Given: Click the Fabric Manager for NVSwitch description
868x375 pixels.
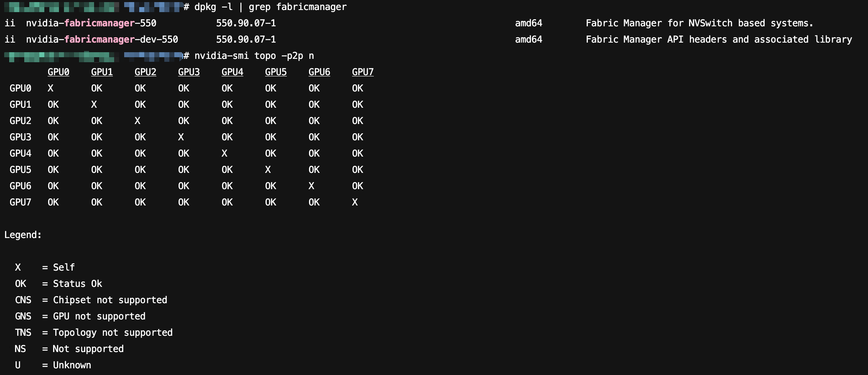Looking at the screenshot, I should [x=699, y=23].
